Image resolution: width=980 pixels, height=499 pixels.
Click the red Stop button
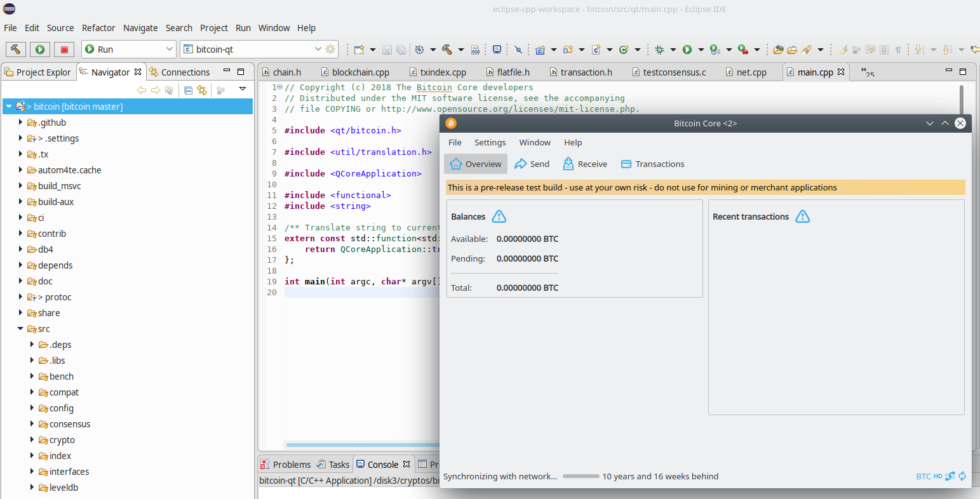pos(64,49)
